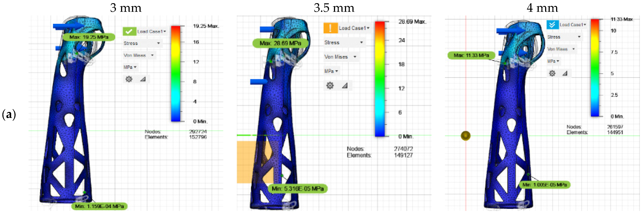Click the 3.5 mm stress color legend bar
The width and height of the screenshot is (644, 217).
[380, 79]
